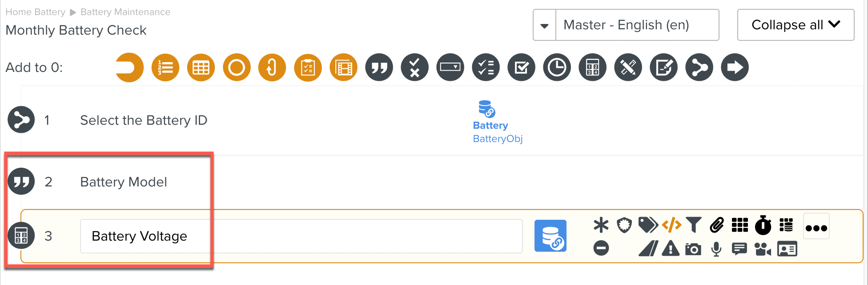Click the Battery Voltage text field

coord(301,236)
